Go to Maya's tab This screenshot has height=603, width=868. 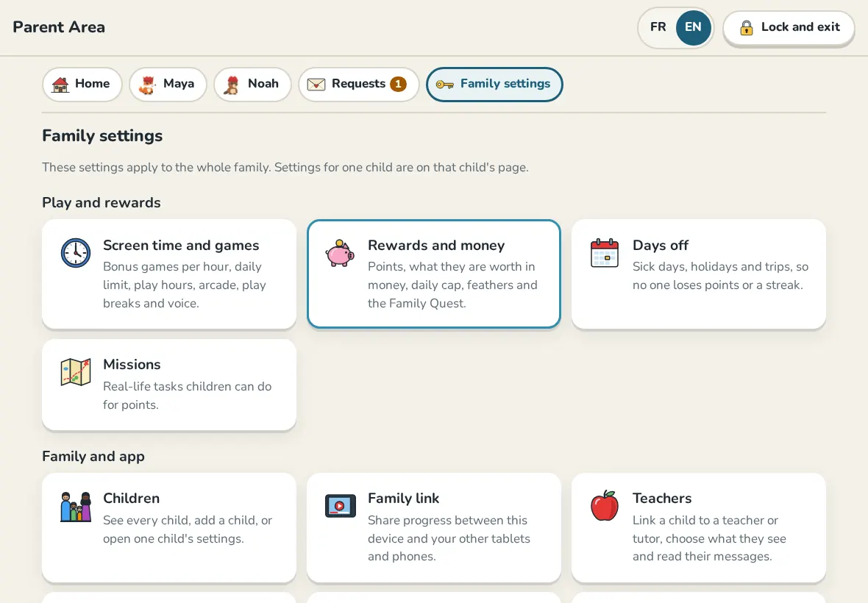coord(168,84)
